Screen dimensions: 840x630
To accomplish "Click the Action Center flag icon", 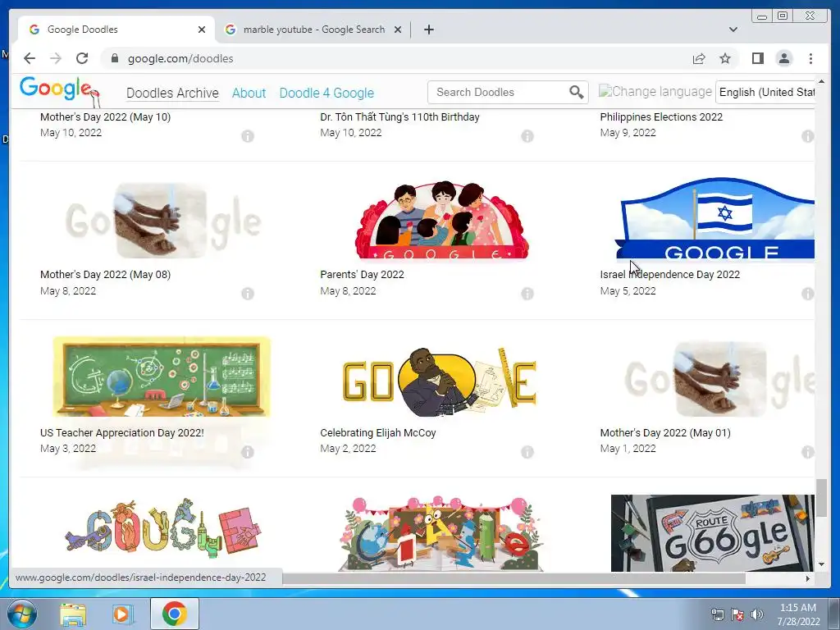I will 737,614.
